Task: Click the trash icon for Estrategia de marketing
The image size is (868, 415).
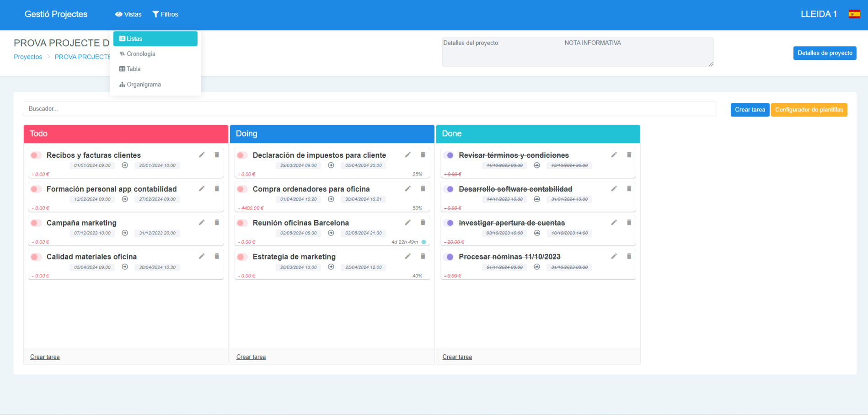Action: coord(423,256)
